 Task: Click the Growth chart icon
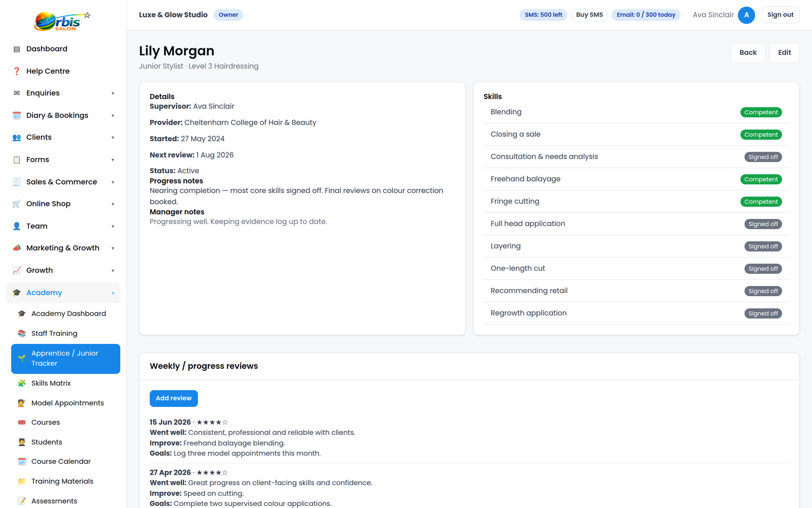(x=17, y=270)
